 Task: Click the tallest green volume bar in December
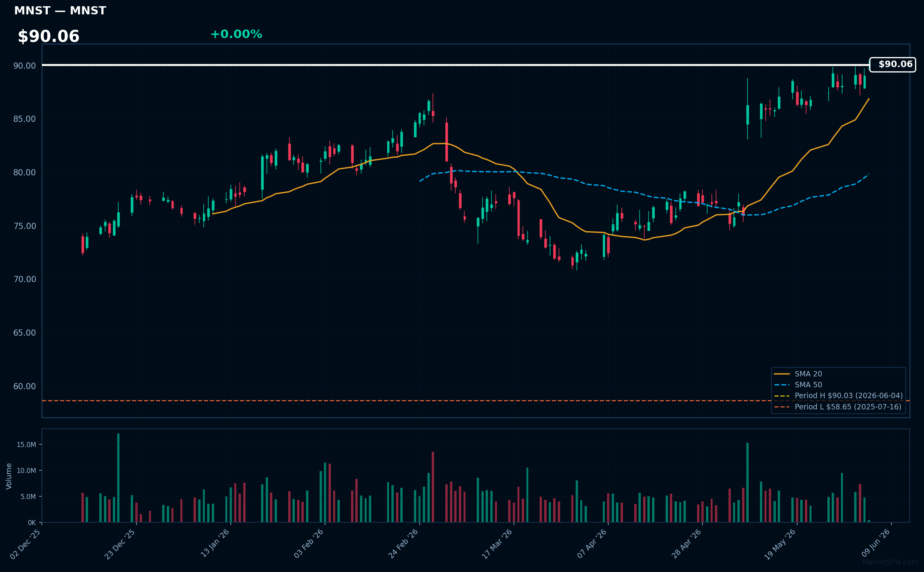(x=118, y=478)
